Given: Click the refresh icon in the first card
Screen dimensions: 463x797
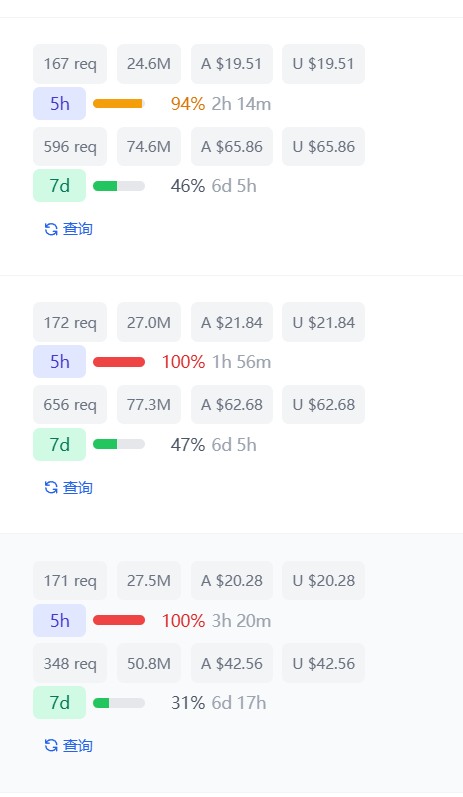Looking at the screenshot, I should point(51,229).
